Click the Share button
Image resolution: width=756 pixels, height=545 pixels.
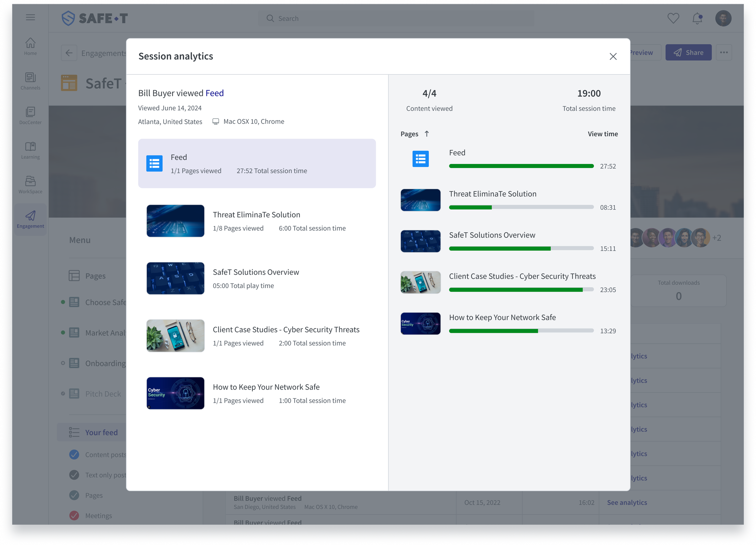tap(688, 53)
